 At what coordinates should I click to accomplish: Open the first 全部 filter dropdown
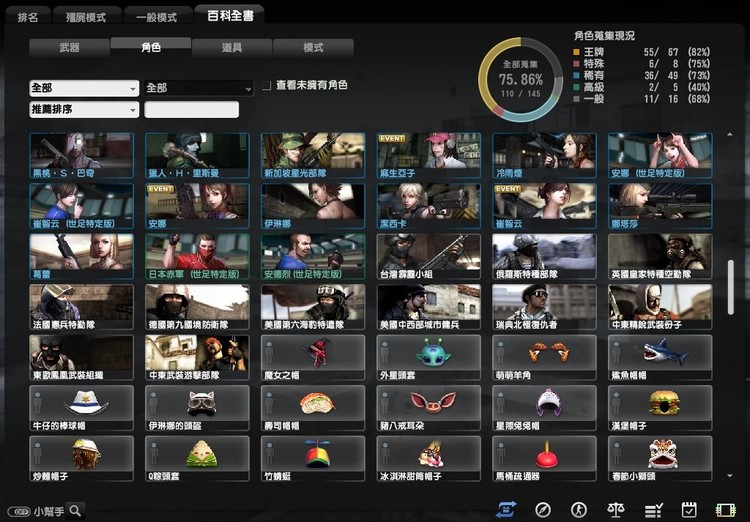coord(84,88)
